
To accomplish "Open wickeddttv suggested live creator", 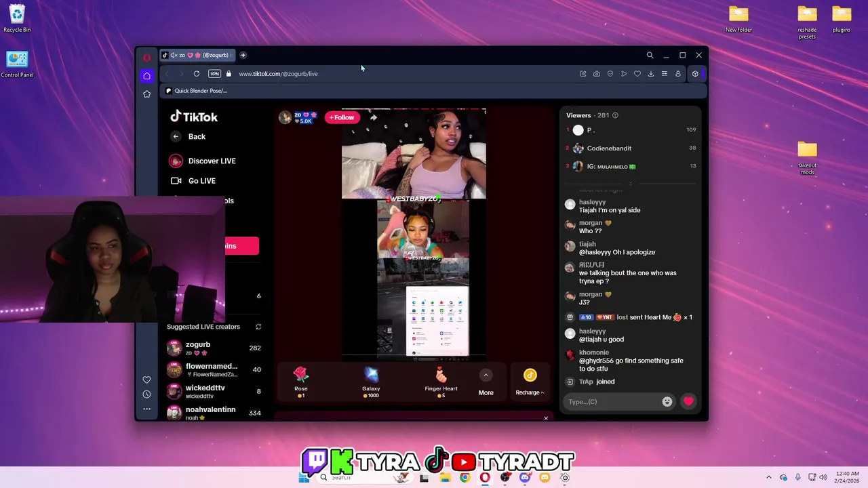I will [x=214, y=391].
